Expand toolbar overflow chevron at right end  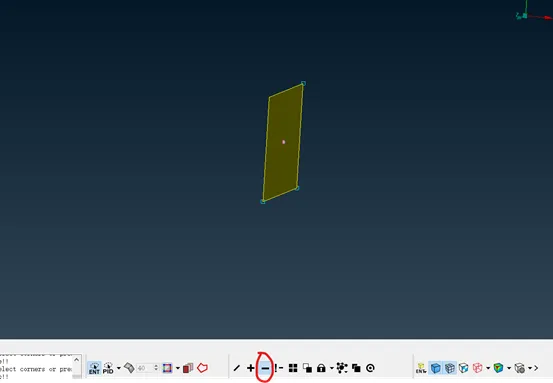pos(536,368)
